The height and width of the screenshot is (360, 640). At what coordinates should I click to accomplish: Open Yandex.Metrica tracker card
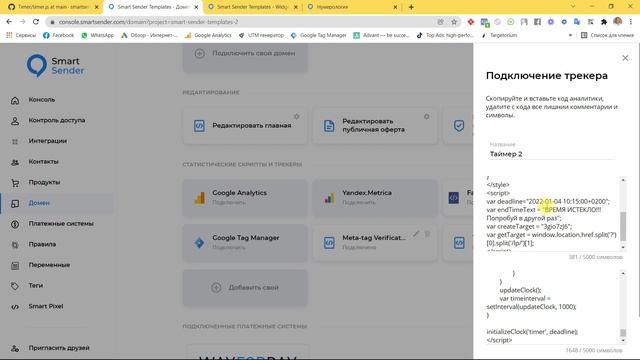pos(375,198)
